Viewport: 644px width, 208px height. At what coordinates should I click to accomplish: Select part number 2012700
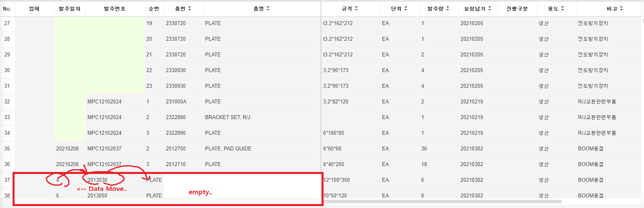[176, 148]
